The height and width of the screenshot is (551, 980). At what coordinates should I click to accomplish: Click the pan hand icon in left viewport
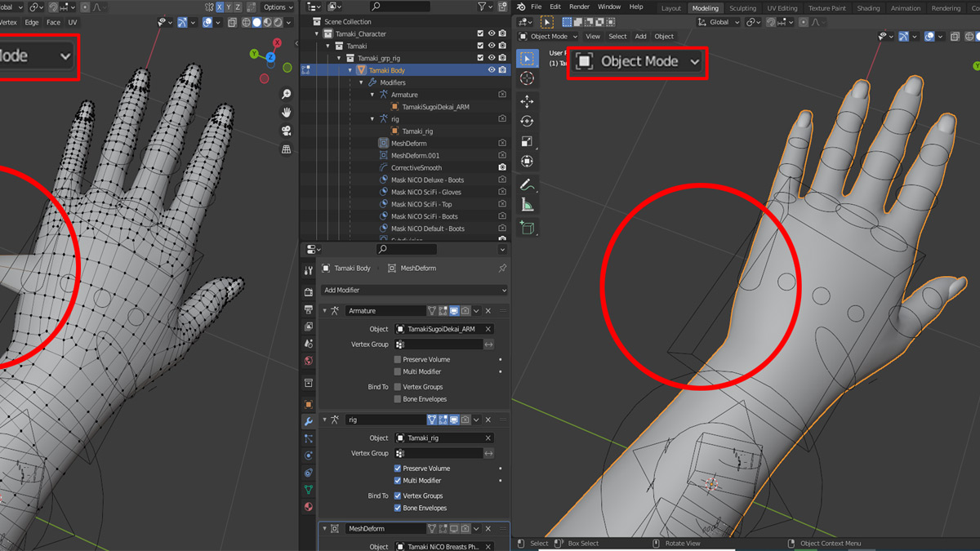tap(287, 113)
